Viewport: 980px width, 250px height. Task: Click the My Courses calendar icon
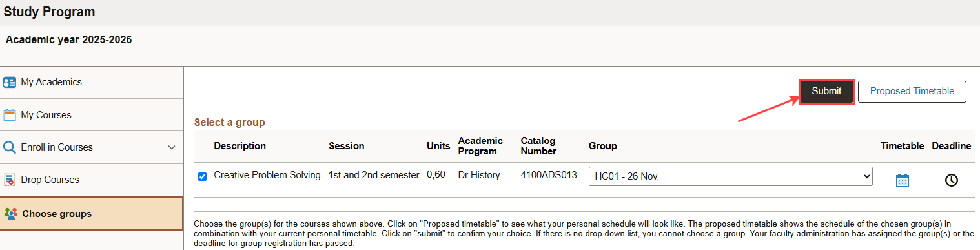(x=10, y=115)
